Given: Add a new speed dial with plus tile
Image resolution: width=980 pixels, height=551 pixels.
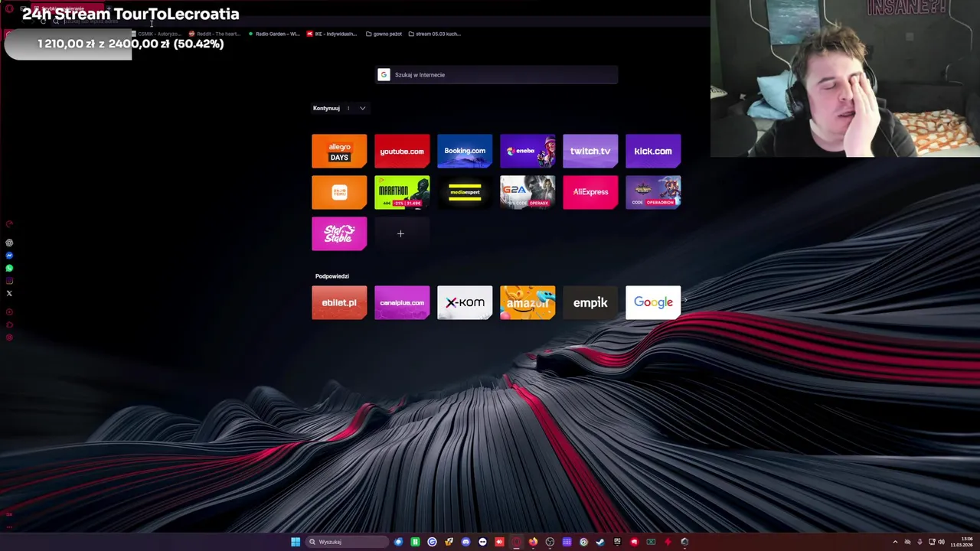Looking at the screenshot, I should coord(400,233).
